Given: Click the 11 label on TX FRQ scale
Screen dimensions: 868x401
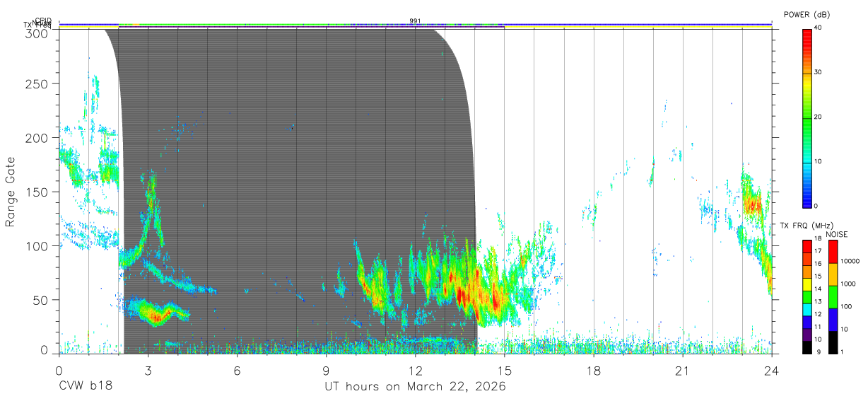Looking at the screenshot, I should [818, 327].
